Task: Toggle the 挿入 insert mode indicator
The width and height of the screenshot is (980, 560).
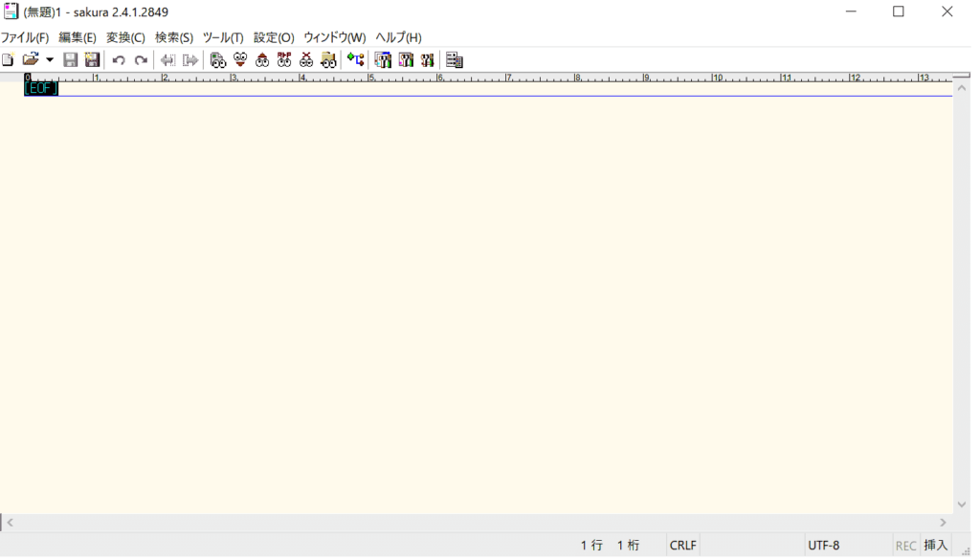Action: pos(936,546)
